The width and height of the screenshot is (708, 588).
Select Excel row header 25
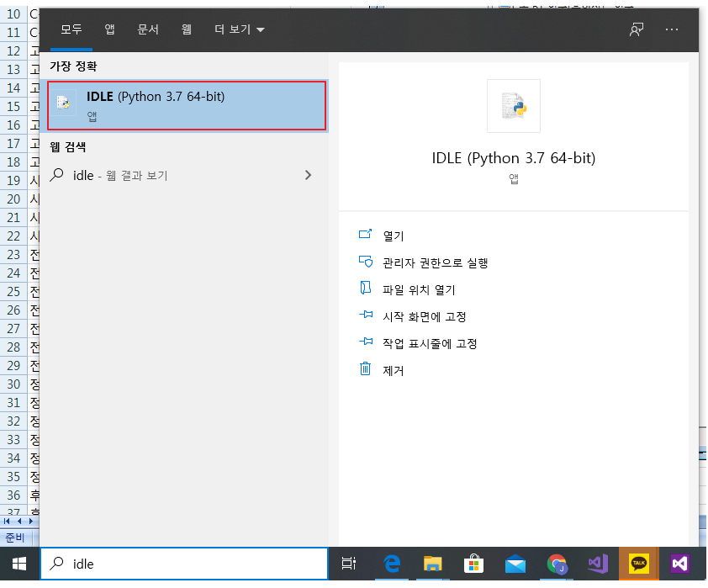13,292
